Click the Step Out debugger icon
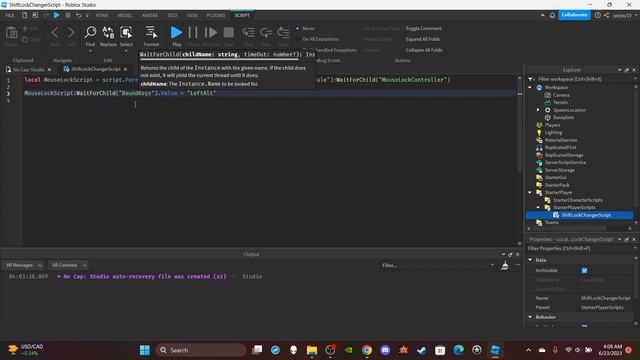The width and height of the screenshot is (640, 360). point(283,33)
